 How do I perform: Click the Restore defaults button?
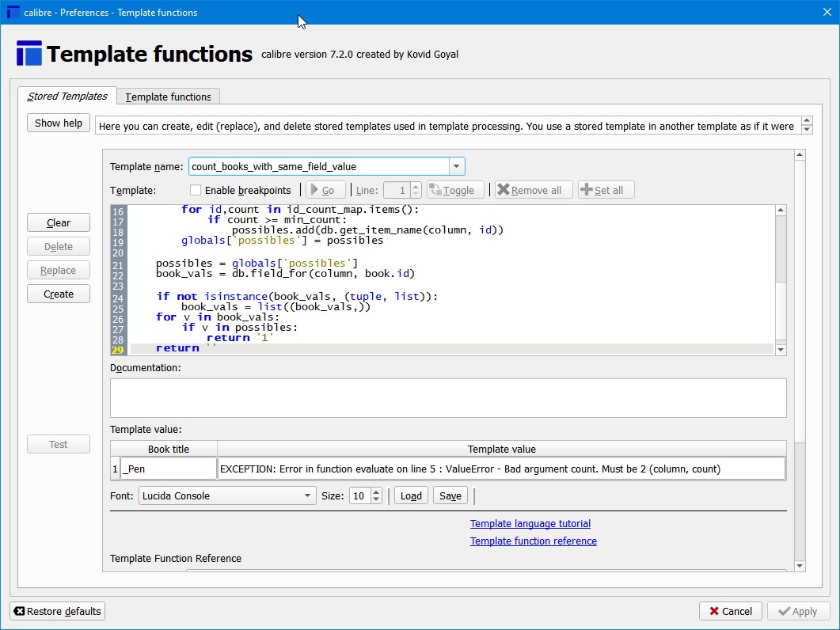[x=57, y=611]
